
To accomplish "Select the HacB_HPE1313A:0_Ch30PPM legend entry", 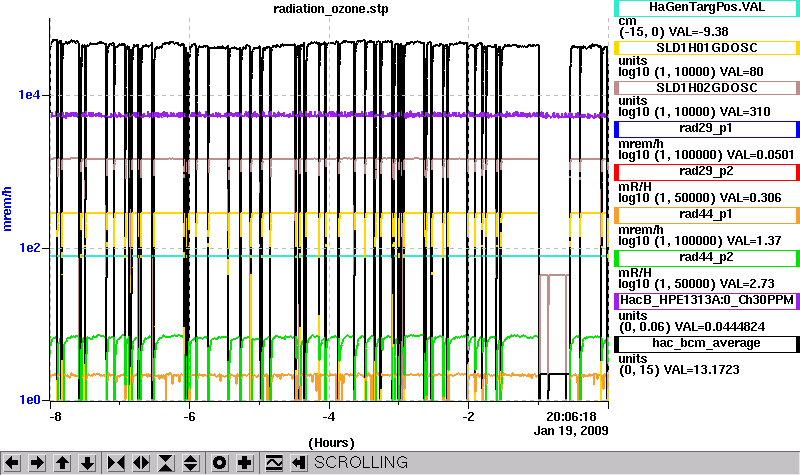I will 707,301.
